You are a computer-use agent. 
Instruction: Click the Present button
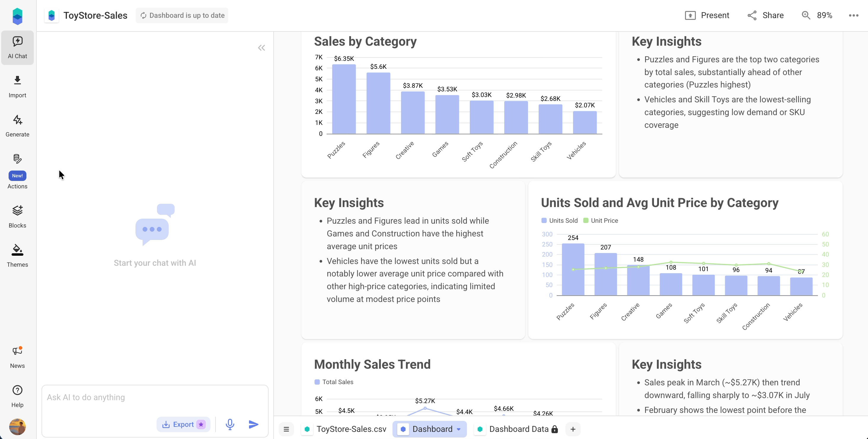(707, 15)
